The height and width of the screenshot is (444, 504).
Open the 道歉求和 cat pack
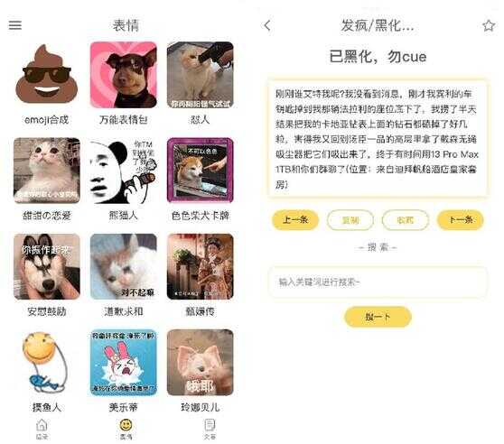(124, 266)
